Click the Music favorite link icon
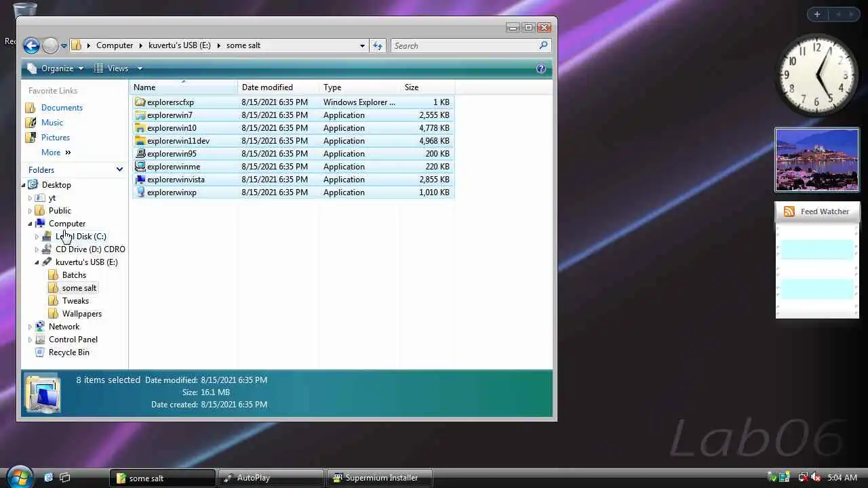 (x=31, y=123)
